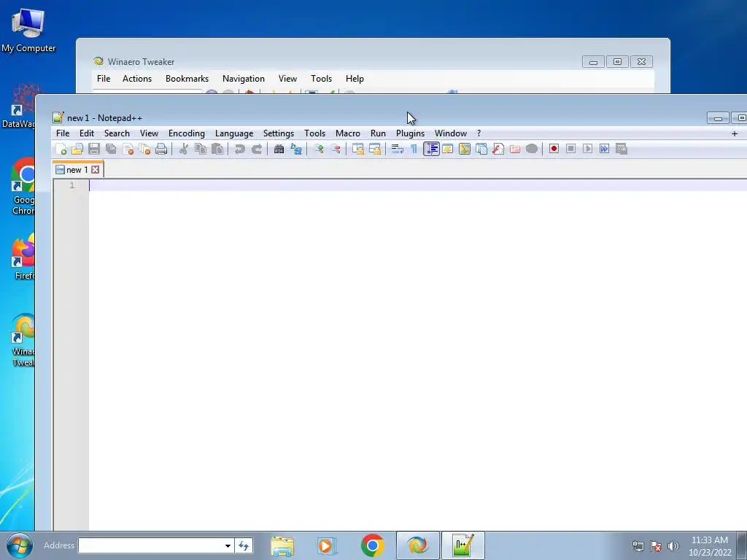
Task: Click the Cut scissors icon
Action: 183,149
